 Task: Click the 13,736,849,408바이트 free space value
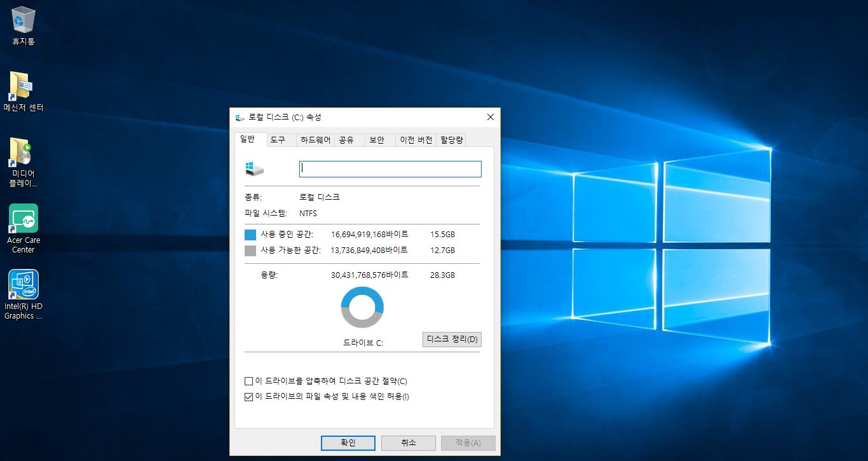(370, 251)
